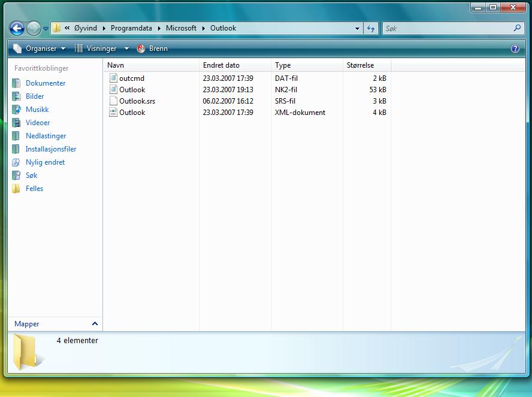The image size is (532, 397).
Task: Click the Dokumenter sidebar icon
Action: [16, 83]
